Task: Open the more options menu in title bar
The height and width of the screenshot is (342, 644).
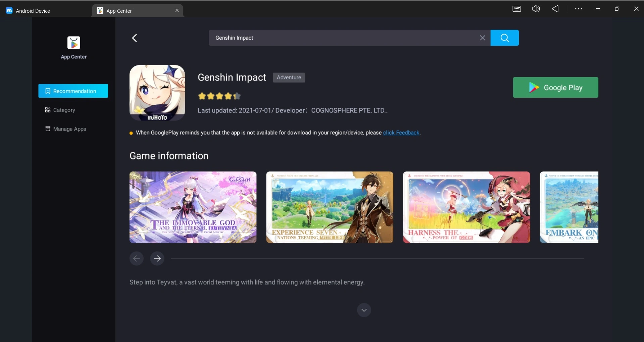Action: coord(578,9)
